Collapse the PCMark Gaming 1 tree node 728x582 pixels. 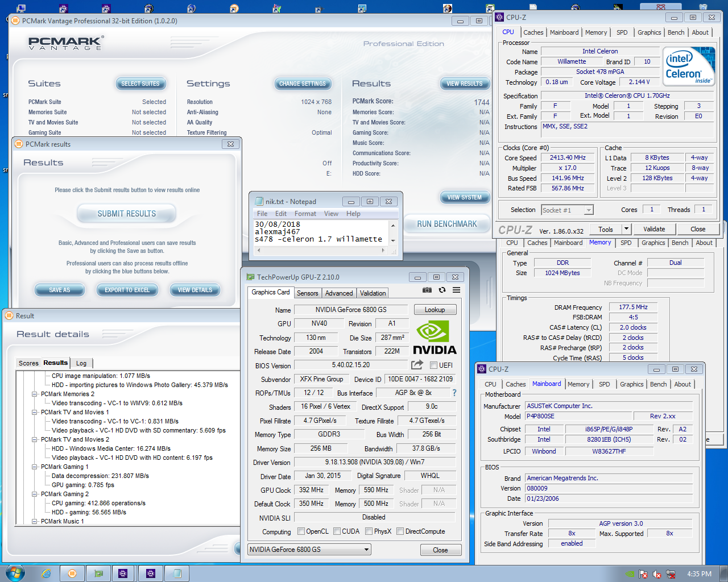pyautogui.click(x=35, y=467)
